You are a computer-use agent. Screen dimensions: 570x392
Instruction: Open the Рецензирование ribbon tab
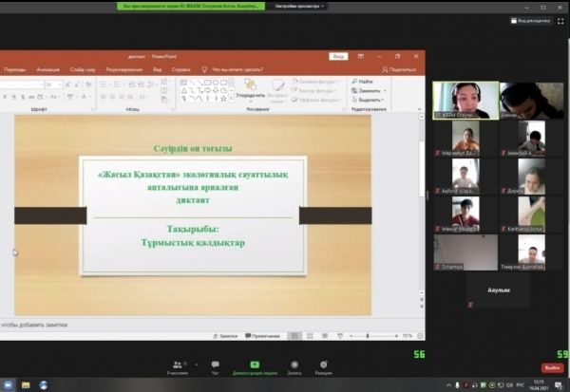[124, 69]
